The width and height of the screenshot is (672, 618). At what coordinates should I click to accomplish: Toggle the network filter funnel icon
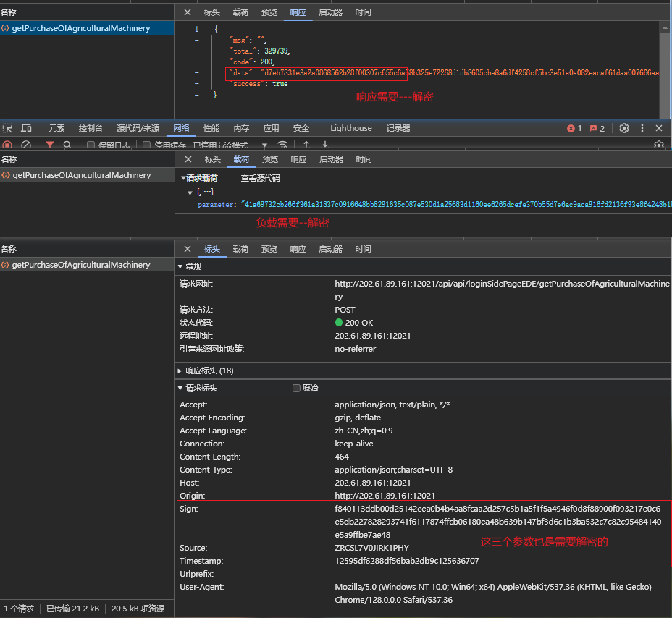(50, 145)
